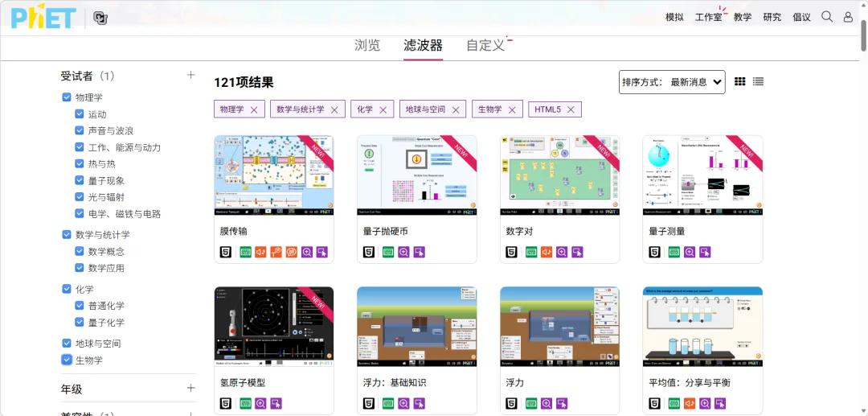Open the 倡议 navigation menu

pyautogui.click(x=801, y=17)
